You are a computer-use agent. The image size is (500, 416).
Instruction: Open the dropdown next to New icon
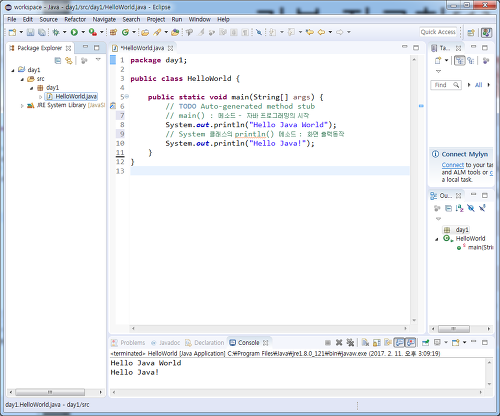click(21, 32)
